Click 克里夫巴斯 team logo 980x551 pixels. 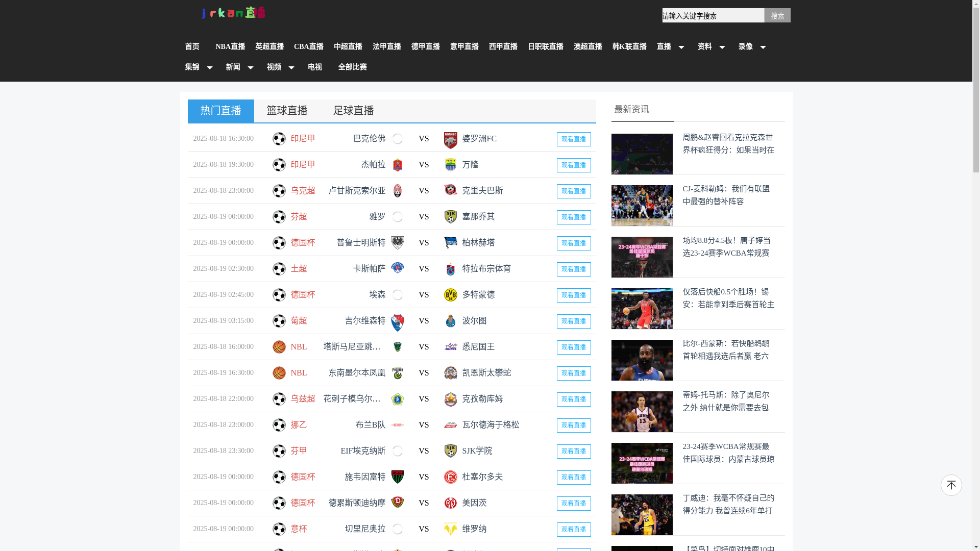(x=450, y=190)
